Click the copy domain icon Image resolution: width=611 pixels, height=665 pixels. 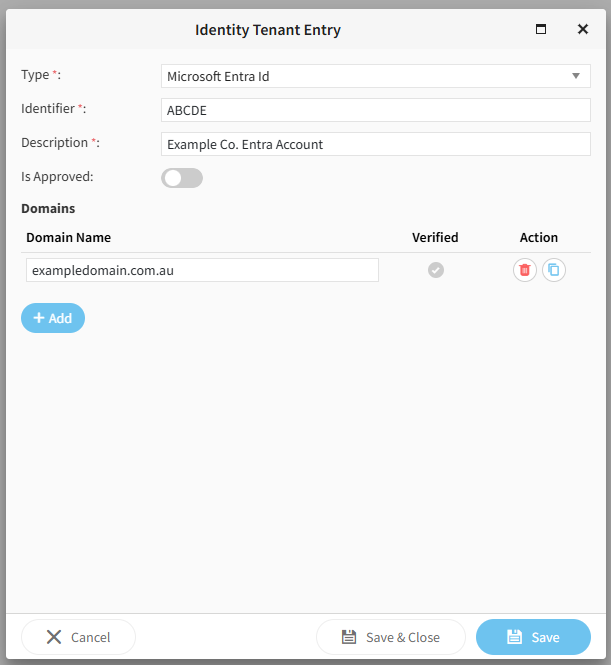click(x=554, y=270)
